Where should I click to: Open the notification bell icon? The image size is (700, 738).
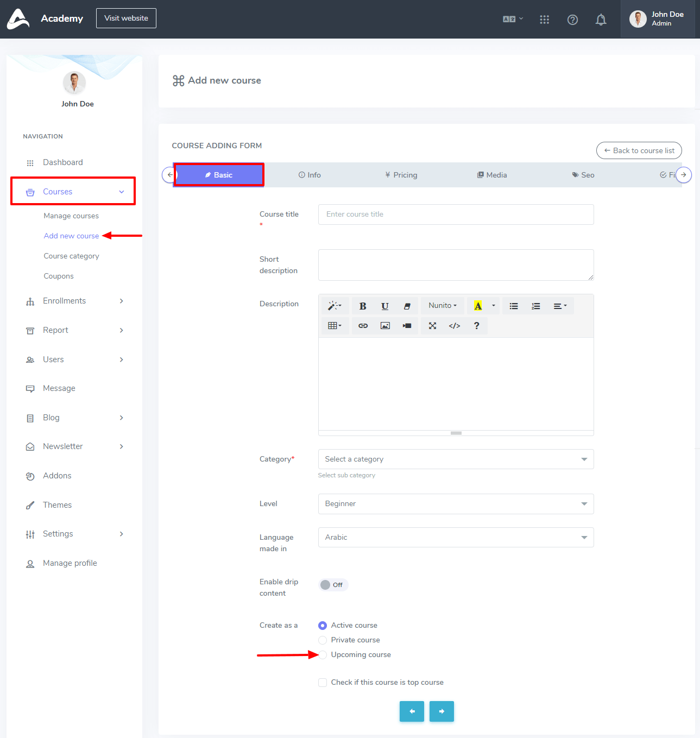pyautogui.click(x=601, y=20)
